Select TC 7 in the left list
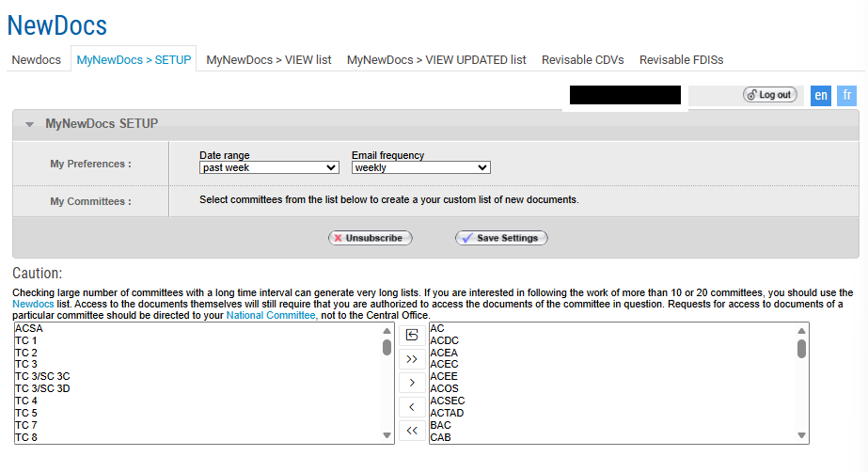Viewport: 868px width, 472px height. pos(198,425)
